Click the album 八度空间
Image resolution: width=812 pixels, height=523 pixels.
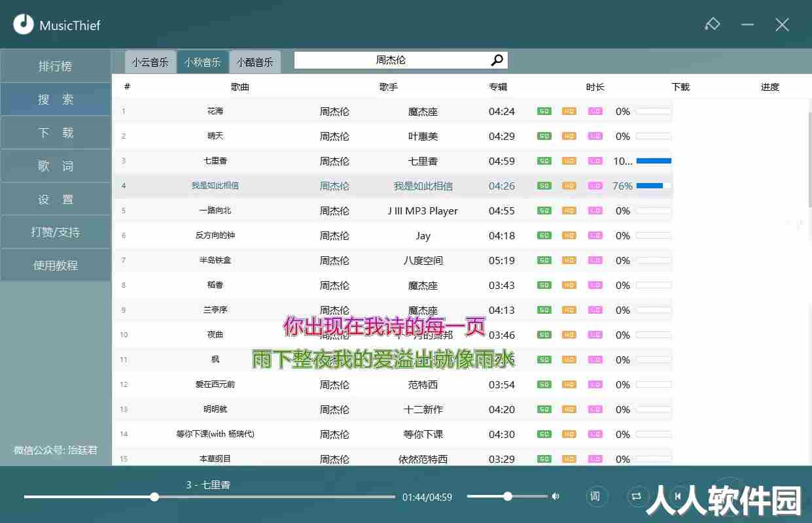coord(423,260)
